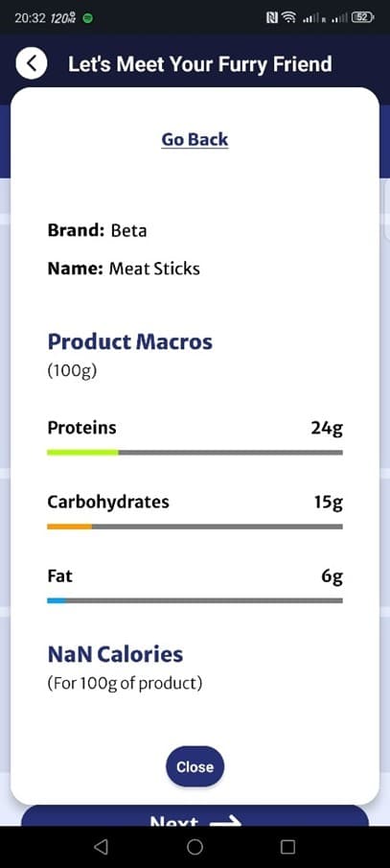Click the Name: Meat Sticks text
Image resolution: width=390 pixels, height=868 pixels.
[x=124, y=269]
